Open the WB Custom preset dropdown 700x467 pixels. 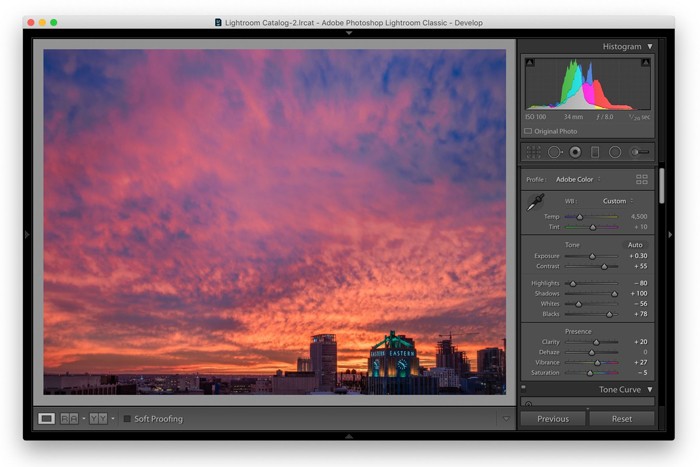(617, 201)
